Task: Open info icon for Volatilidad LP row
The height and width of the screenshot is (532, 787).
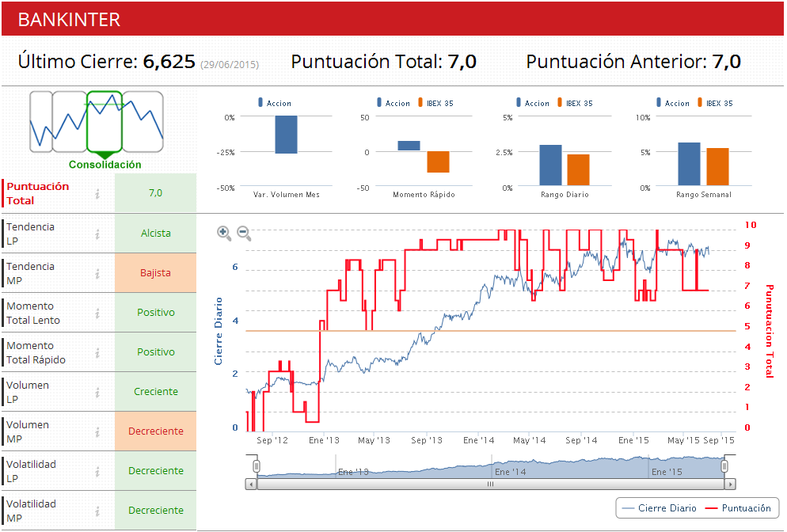Action: (x=97, y=472)
